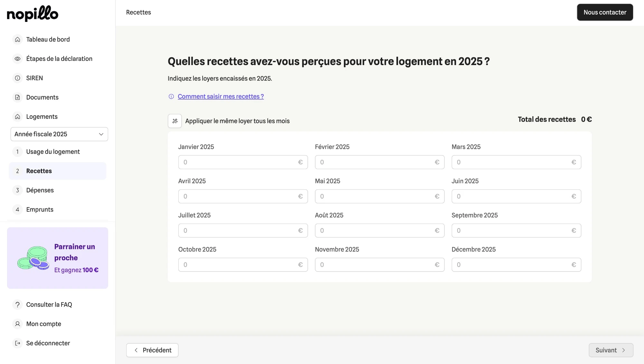
Task: Click the Tableau de bord home icon
Action: pos(18,39)
